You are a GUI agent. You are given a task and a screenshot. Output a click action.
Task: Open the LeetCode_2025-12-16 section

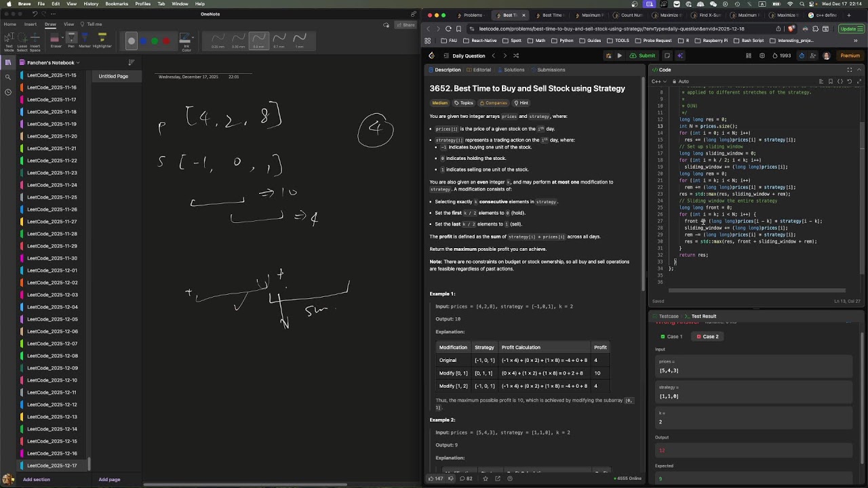[x=52, y=453]
